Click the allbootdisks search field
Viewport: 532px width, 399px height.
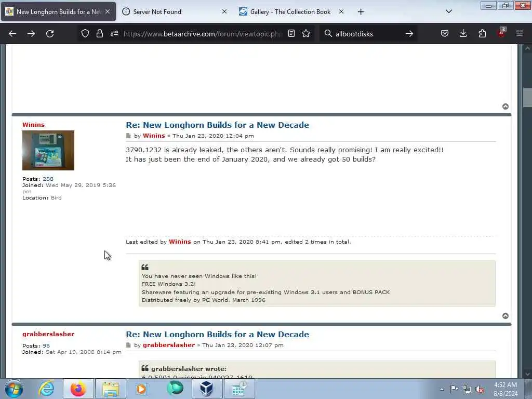click(368, 34)
